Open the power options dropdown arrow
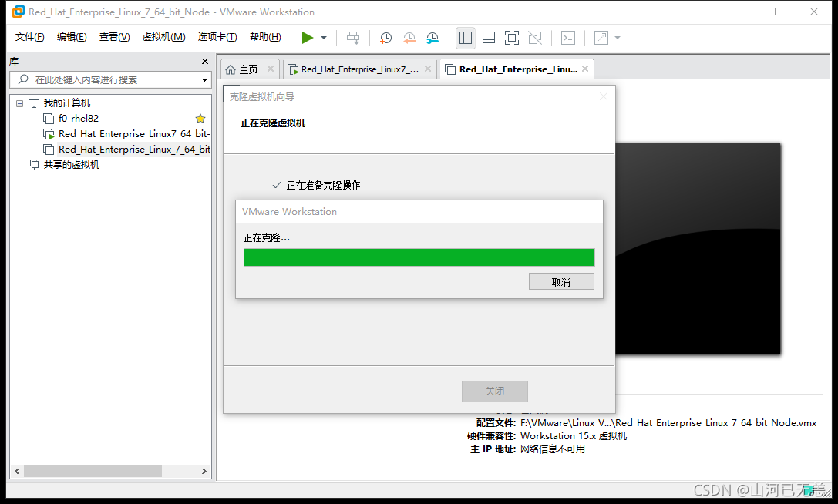Viewport: 838px width, 504px height. tap(324, 38)
